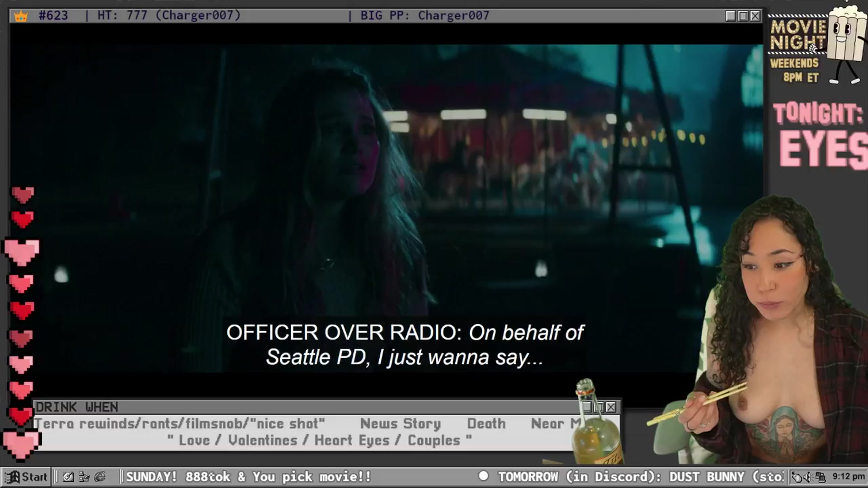Click the "TOMORROW (in Discord): DUST BUNNY" ticker
Viewport: 868px width, 488px height.
[x=621, y=477]
